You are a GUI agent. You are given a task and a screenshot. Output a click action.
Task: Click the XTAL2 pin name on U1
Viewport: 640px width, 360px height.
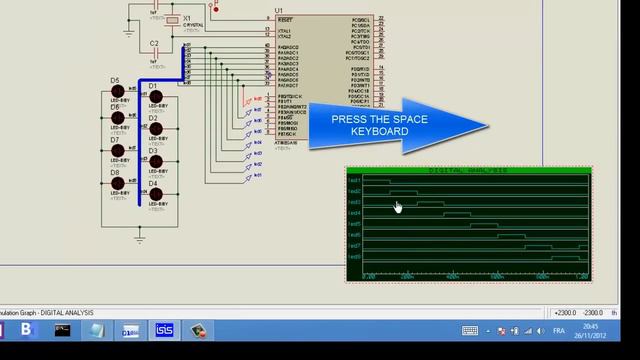pos(284,36)
